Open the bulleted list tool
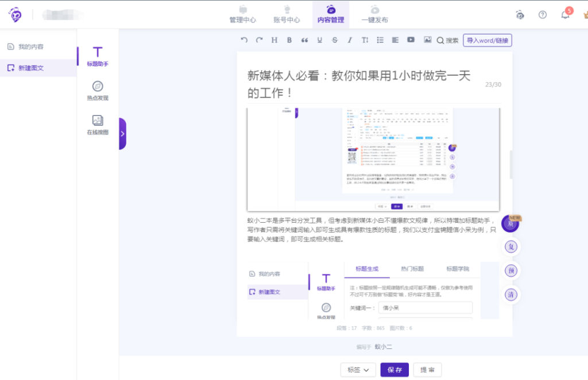This screenshot has width=588, height=380. [380, 40]
